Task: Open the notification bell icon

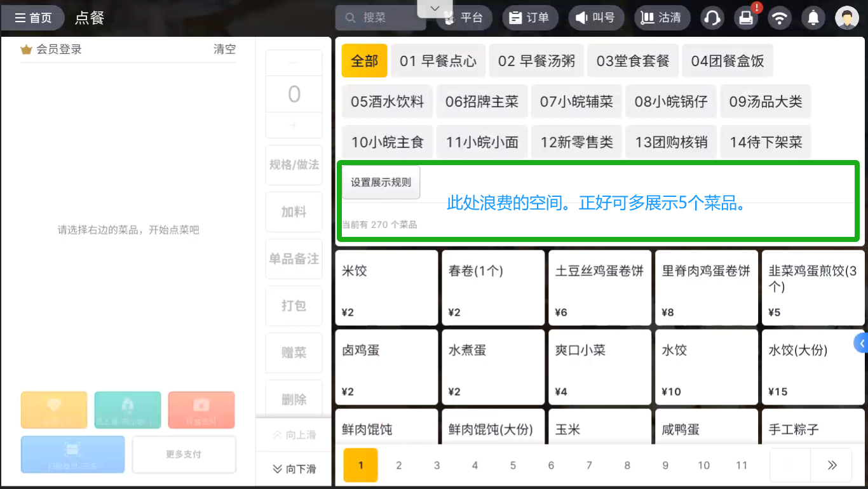Action: coord(813,18)
